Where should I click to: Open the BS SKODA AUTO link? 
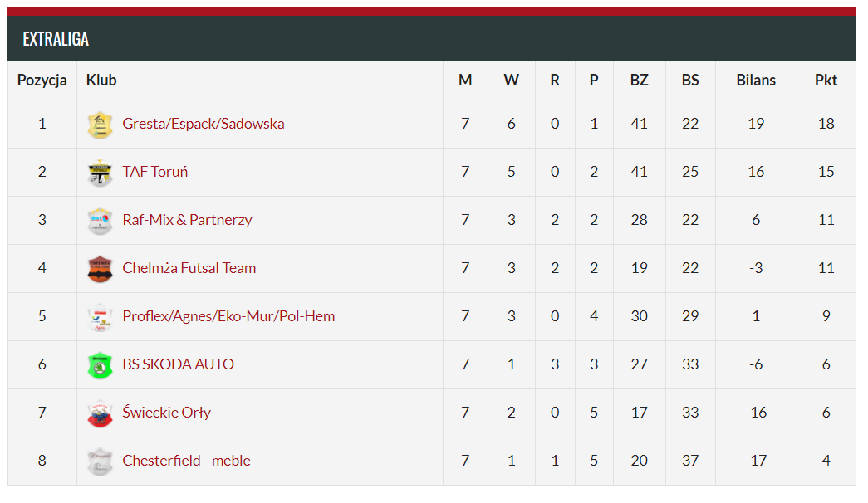tap(179, 364)
